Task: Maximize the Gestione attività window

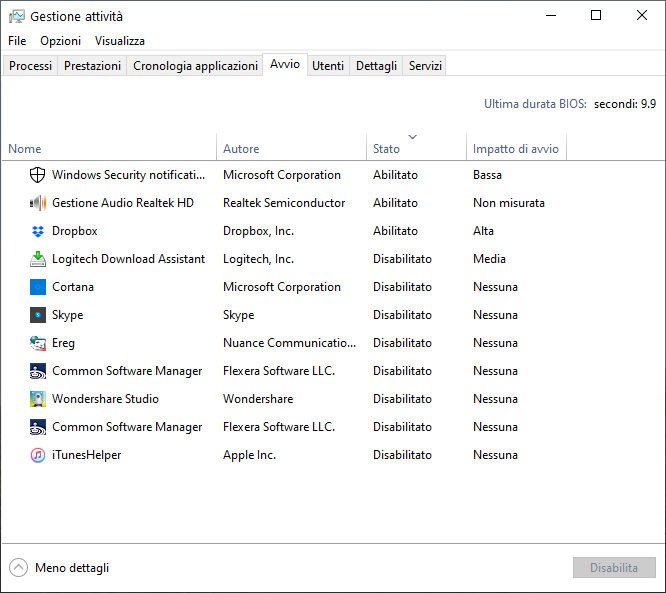Action: click(x=596, y=16)
